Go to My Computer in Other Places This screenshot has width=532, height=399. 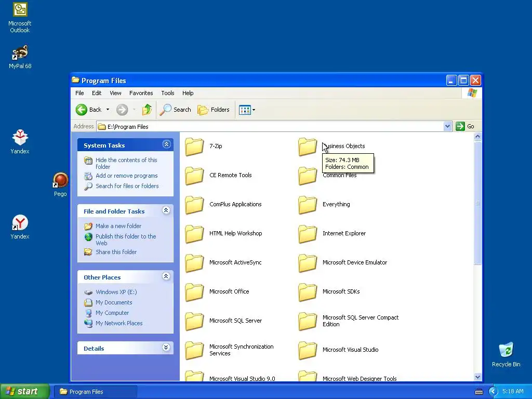[x=112, y=313]
